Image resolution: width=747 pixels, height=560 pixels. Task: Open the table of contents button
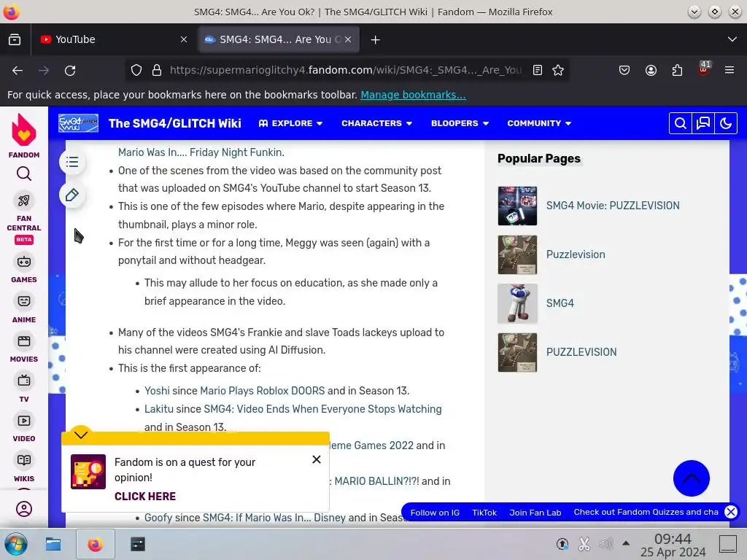pos(72,162)
